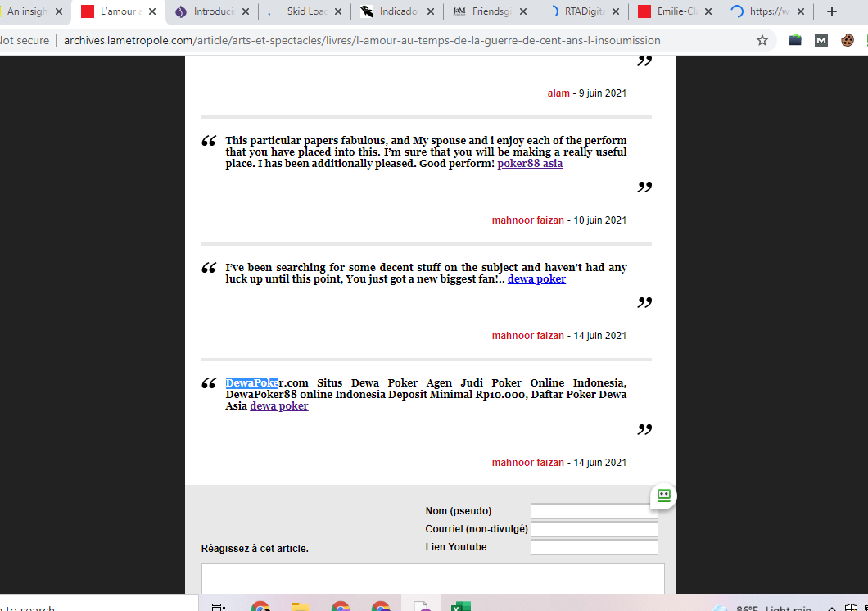
Task: Click the M extension icon in toolbar
Action: 821,40
